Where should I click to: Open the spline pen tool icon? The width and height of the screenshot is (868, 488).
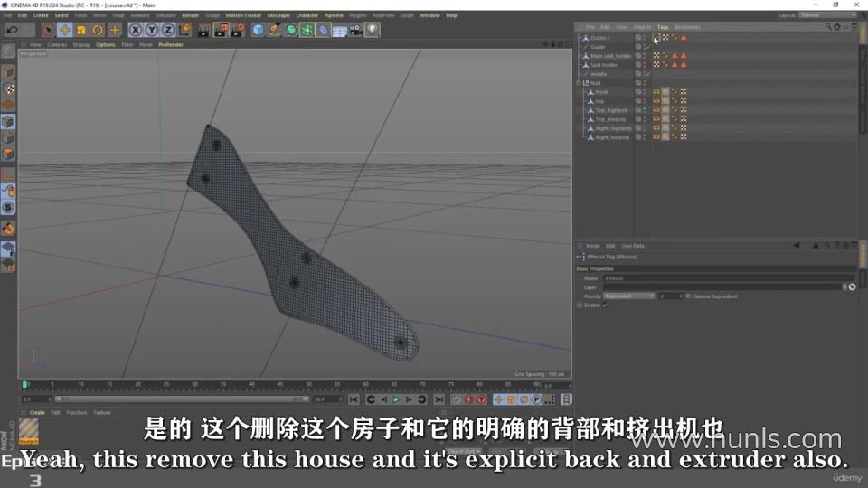coord(274,30)
